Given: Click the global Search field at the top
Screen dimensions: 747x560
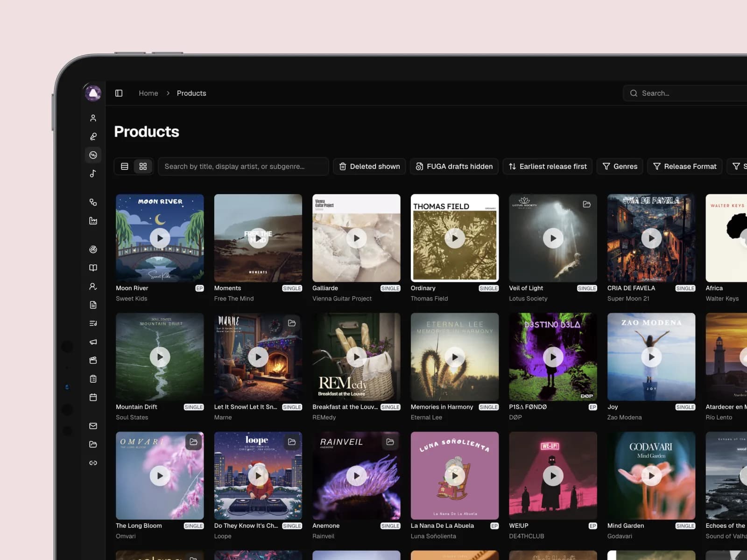Looking at the screenshot, I should pyautogui.click(x=685, y=93).
